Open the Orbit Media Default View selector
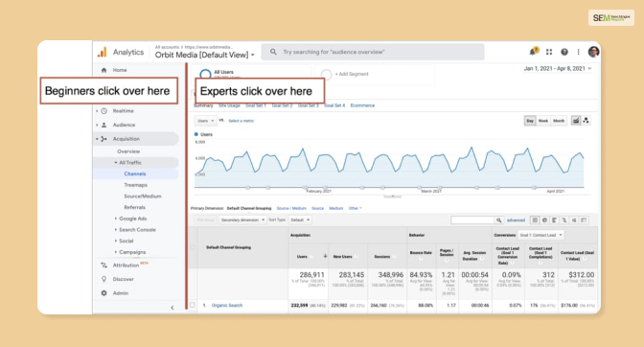 click(x=204, y=55)
